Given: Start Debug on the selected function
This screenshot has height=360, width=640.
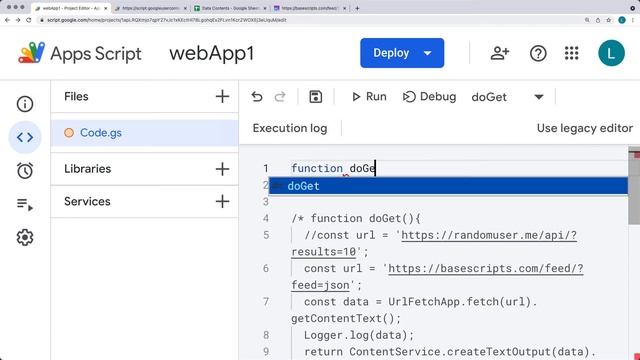Looking at the screenshot, I should [429, 97].
